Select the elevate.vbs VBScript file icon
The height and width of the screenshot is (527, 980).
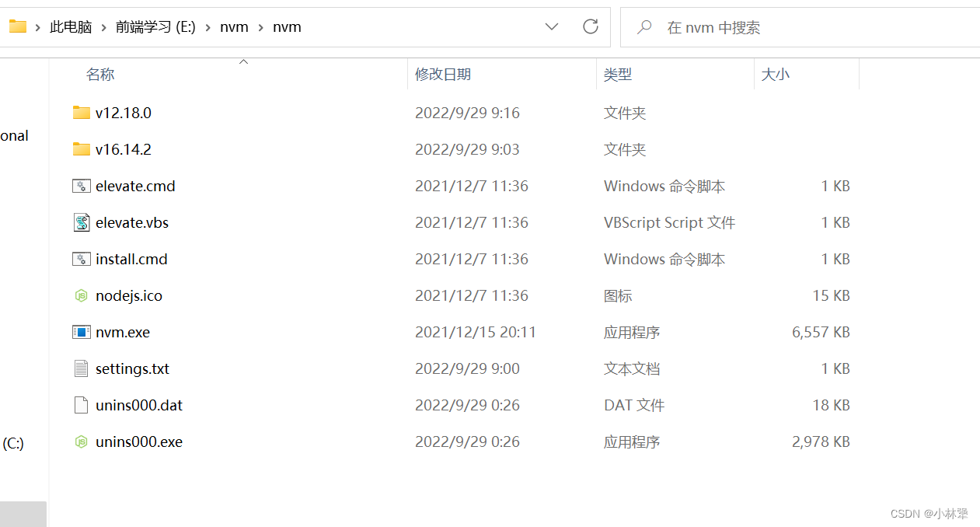tap(82, 222)
